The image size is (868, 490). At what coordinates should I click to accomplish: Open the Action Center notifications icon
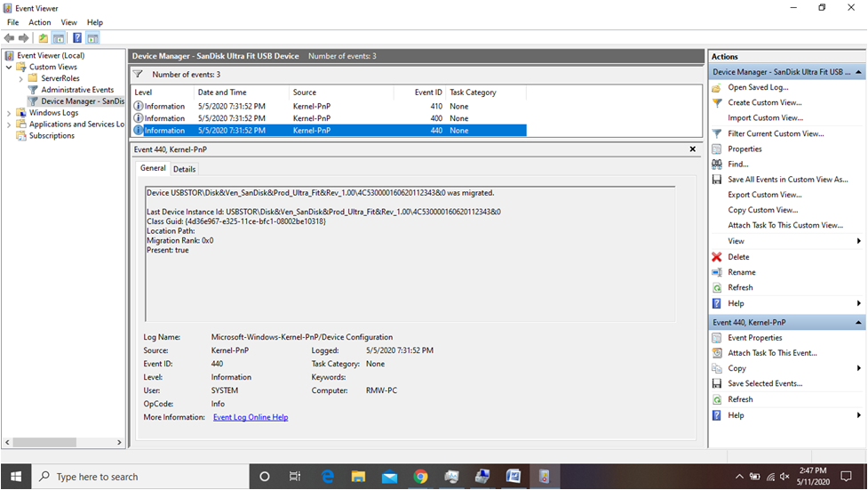coord(846,477)
